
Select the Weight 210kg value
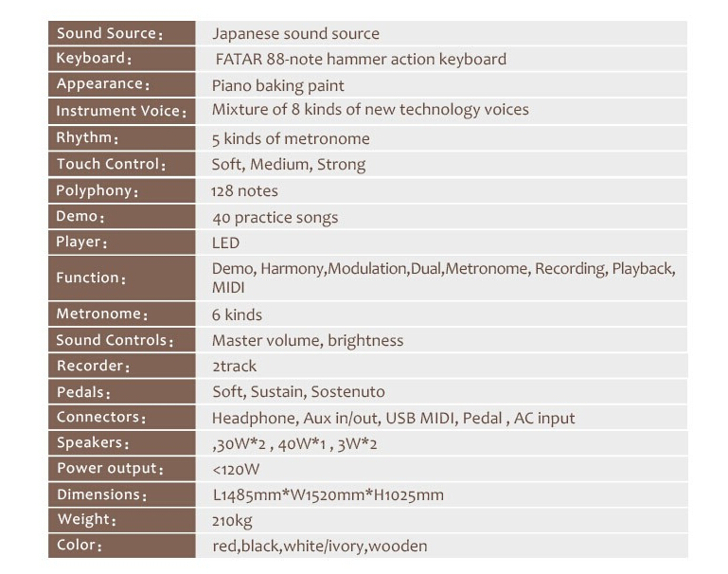[232, 520]
